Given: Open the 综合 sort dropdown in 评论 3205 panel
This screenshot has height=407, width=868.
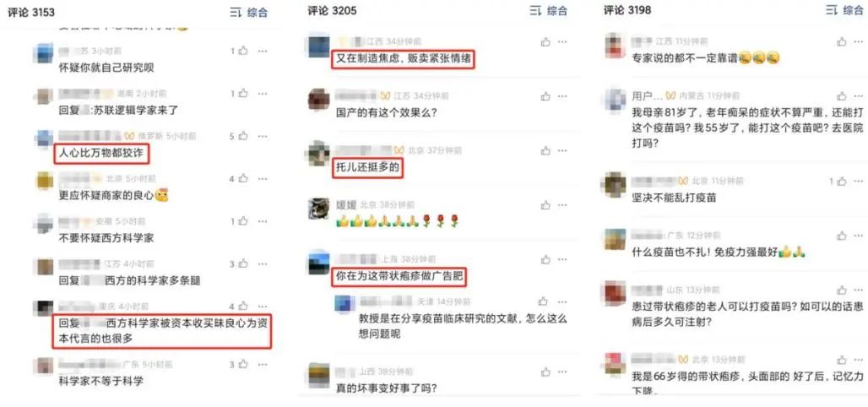Looking at the screenshot, I should click(549, 10).
